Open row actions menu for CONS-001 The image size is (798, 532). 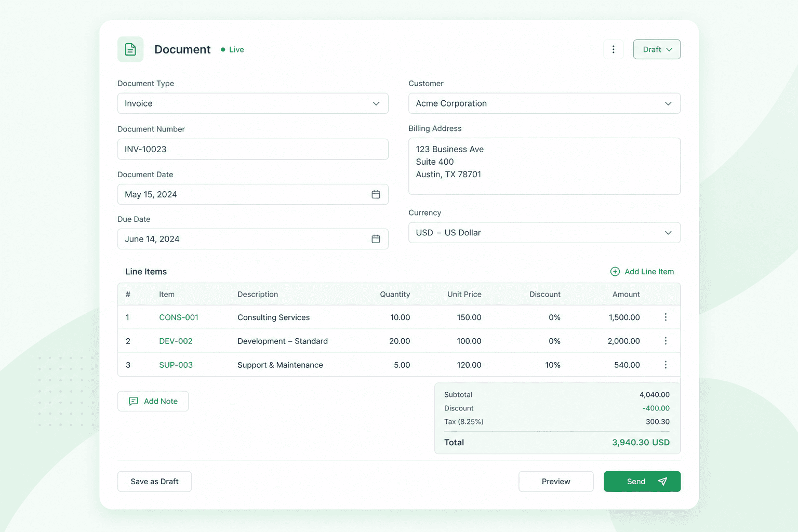[666, 317]
